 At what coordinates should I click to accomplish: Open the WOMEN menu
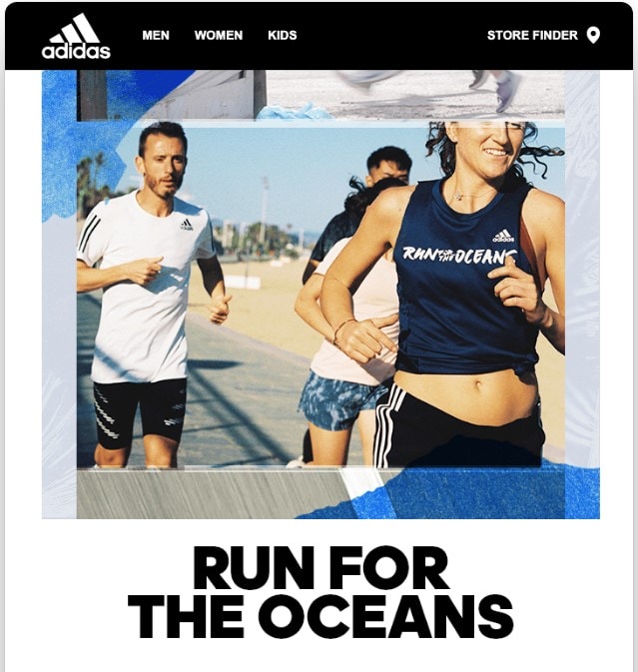pos(219,35)
